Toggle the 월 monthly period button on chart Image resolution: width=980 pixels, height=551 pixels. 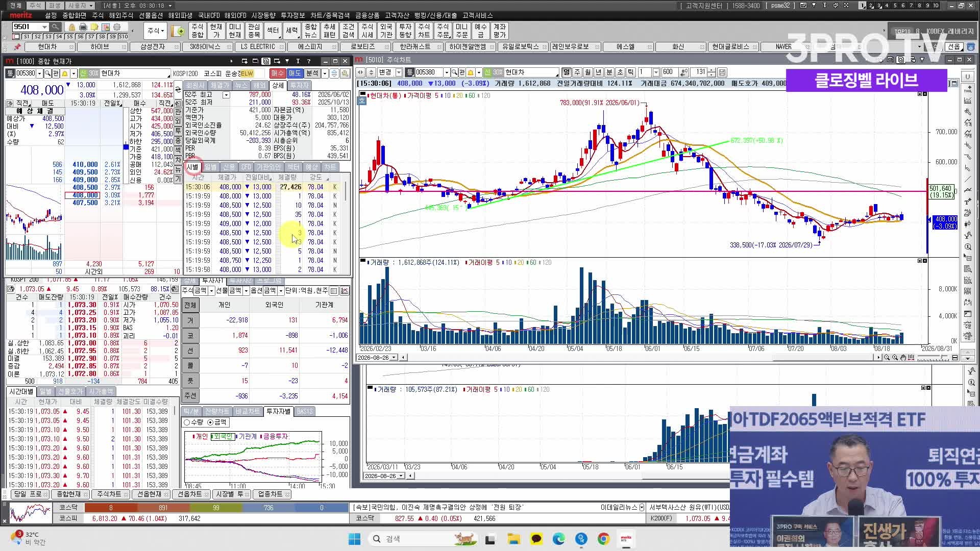588,72
